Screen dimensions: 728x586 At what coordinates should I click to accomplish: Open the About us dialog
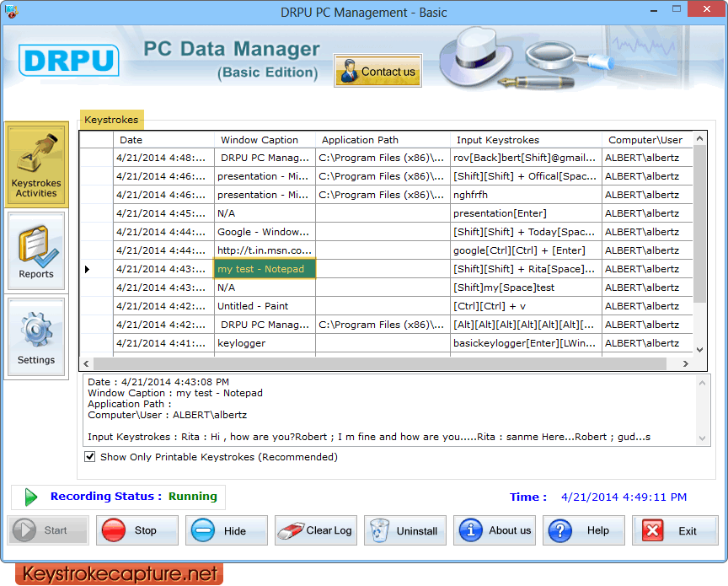pos(495,530)
